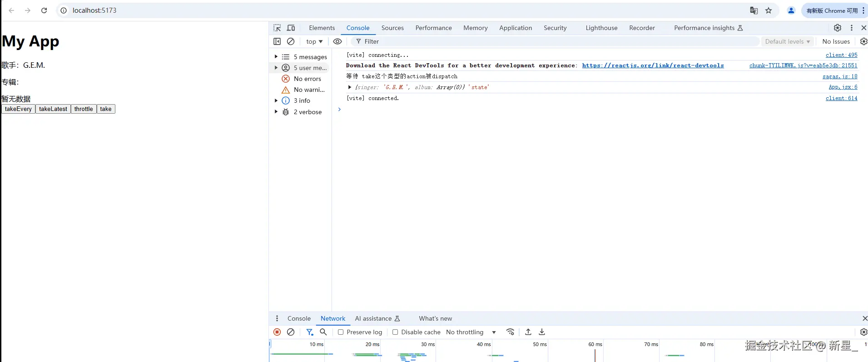Close the bottom drawer panel
The width and height of the screenshot is (868, 362).
click(865, 318)
